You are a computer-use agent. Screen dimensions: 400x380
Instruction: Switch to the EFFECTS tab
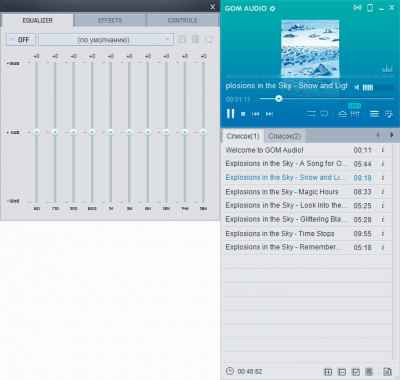coord(110,20)
